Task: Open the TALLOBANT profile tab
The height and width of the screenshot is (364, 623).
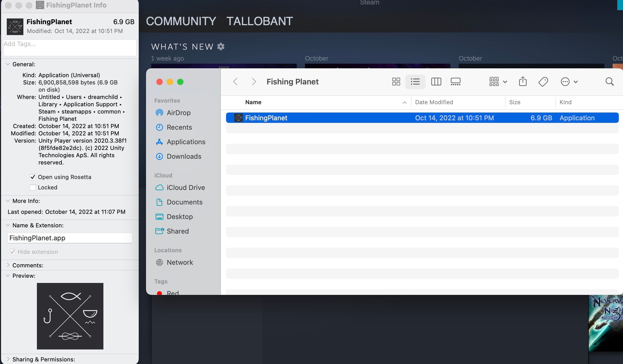Action: coord(260,21)
